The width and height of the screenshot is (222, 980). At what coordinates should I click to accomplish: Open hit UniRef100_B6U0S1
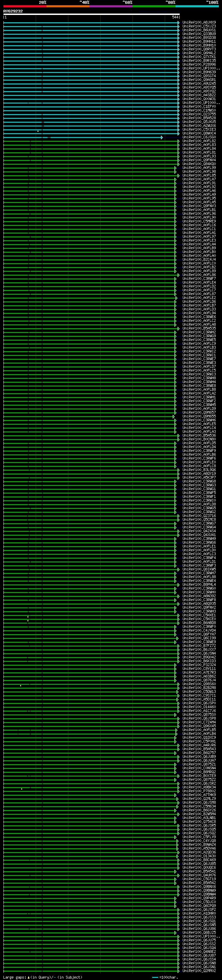[x=199, y=30]
